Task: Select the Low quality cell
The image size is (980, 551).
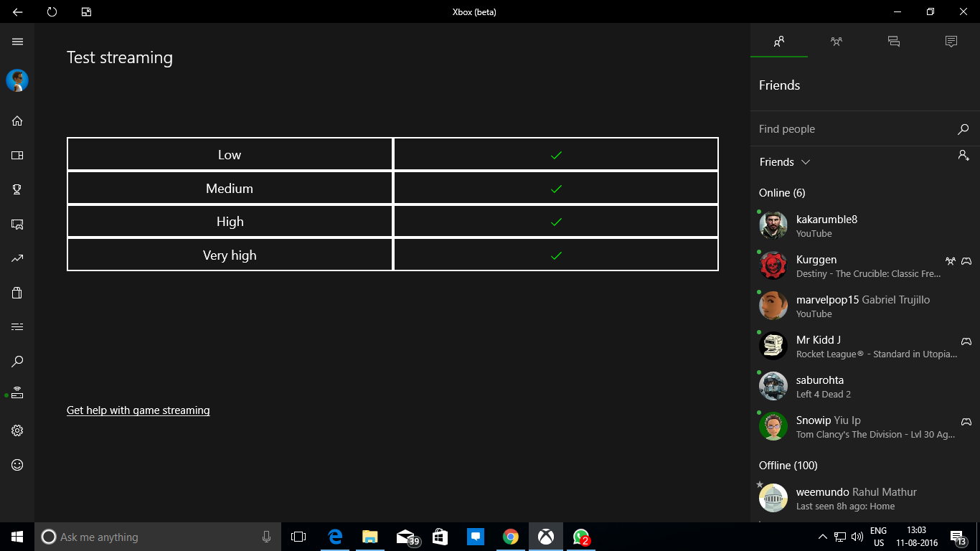Action: click(230, 154)
